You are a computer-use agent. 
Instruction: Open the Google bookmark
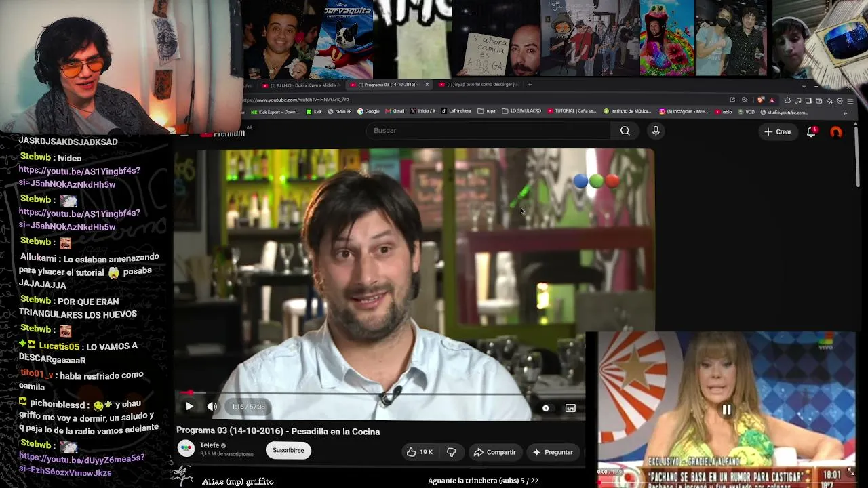(x=369, y=112)
